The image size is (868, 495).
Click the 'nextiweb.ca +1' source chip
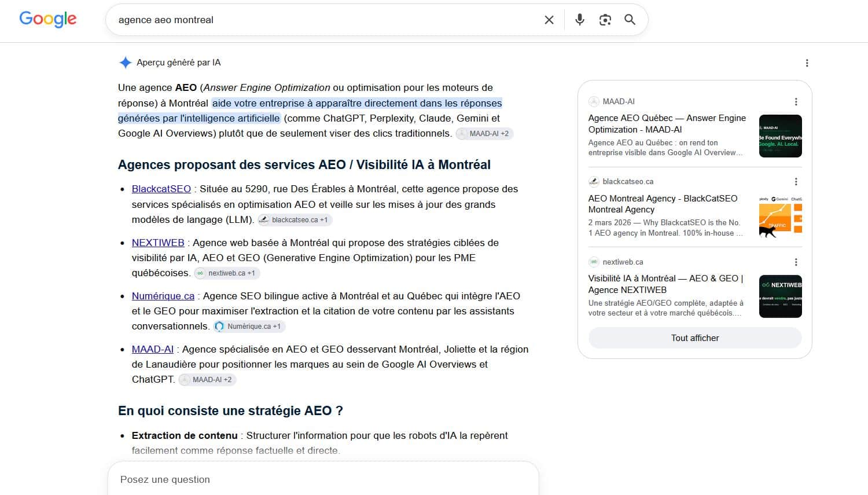(x=227, y=273)
